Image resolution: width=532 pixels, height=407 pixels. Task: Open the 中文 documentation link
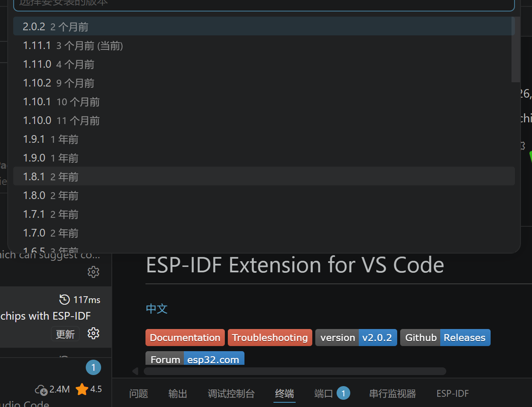[x=157, y=309]
